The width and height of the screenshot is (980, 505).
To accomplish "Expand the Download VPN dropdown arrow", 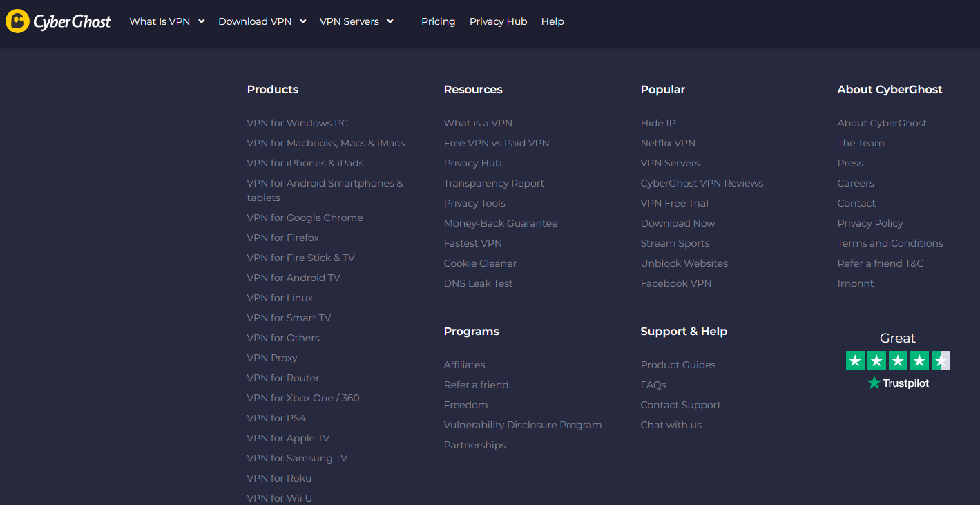I will pos(302,21).
